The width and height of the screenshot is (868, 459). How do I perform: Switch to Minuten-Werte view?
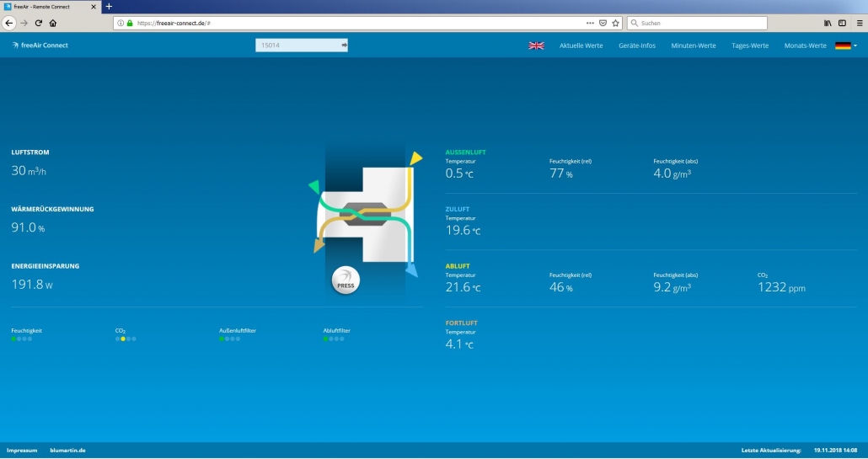[694, 45]
